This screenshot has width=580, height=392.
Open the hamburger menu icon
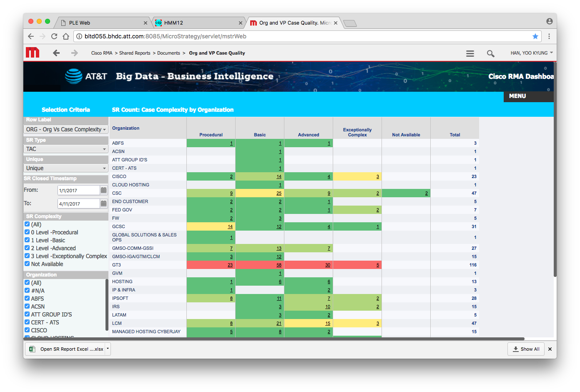coord(470,53)
